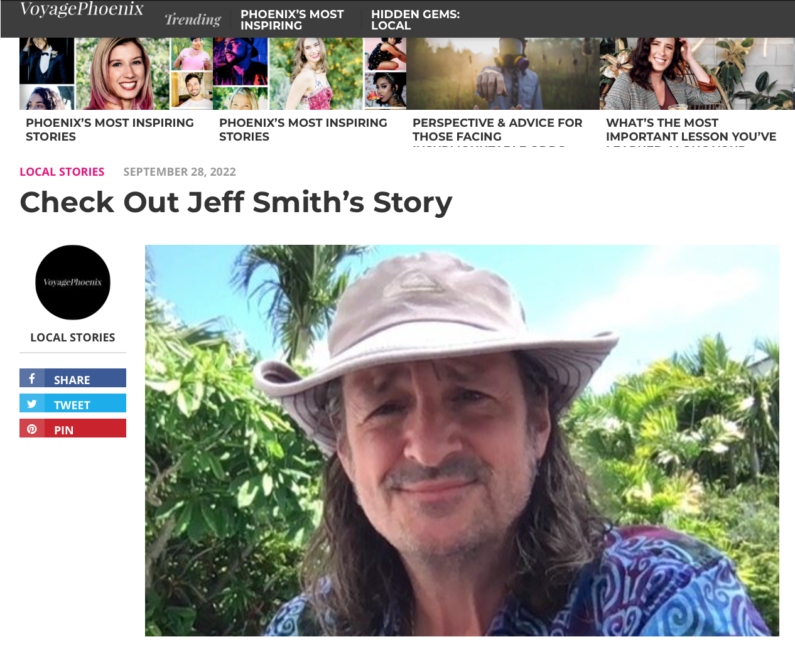The image size is (795, 649).
Task: Open Perspective & Advice For Those Facing
Action: pos(497,130)
